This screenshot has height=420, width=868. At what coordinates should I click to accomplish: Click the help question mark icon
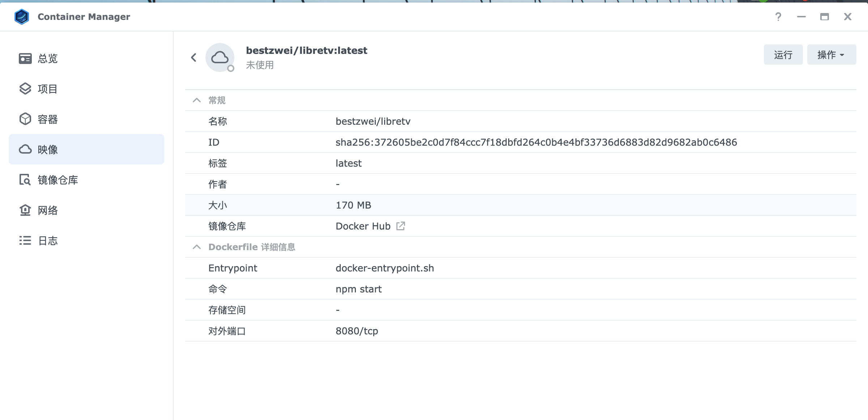pyautogui.click(x=778, y=17)
